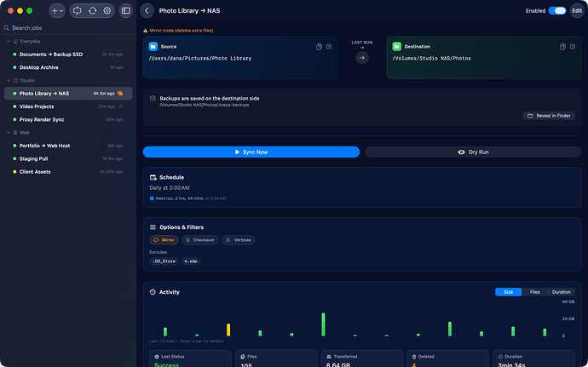Open the Destination folder with its reveal icon
The image size is (588, 367).
[573, 47]
